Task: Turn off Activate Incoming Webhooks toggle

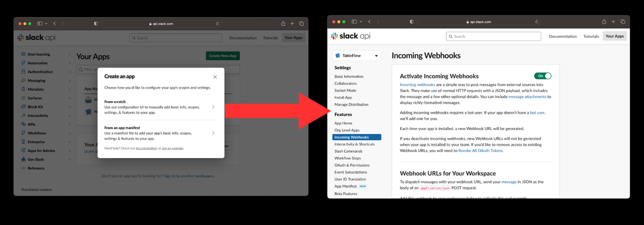Action: [543, 76]
